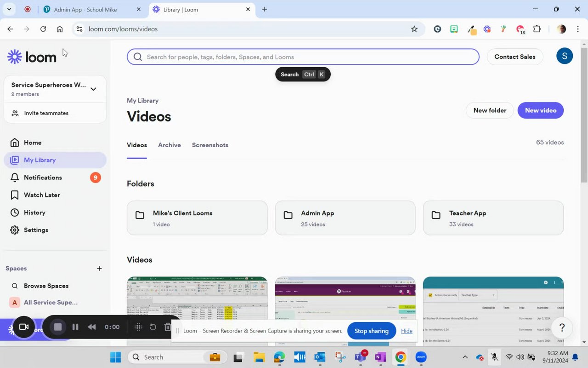Show hidden tray icons chevron
The image size is (588, 368).
point(465,357)
